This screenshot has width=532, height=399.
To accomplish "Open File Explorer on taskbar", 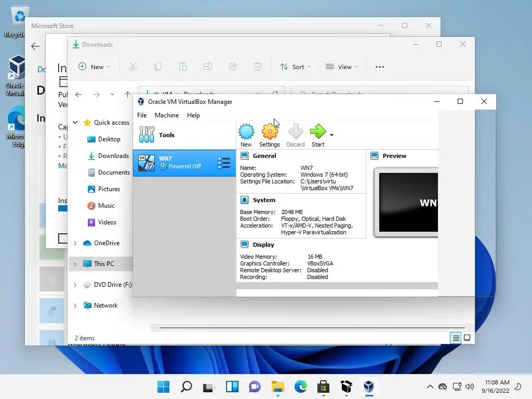I will [x=278, y=387].
